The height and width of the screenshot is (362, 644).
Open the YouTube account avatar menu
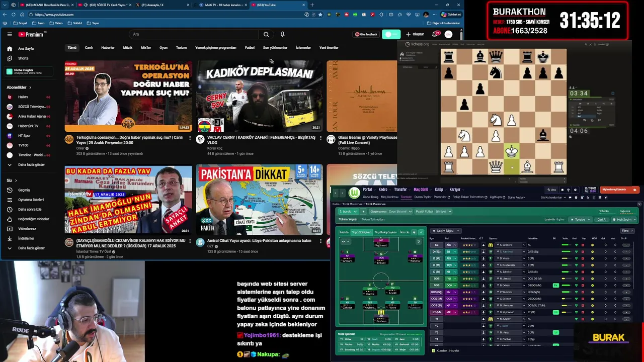pyautogui.click(x=448, y=34)
